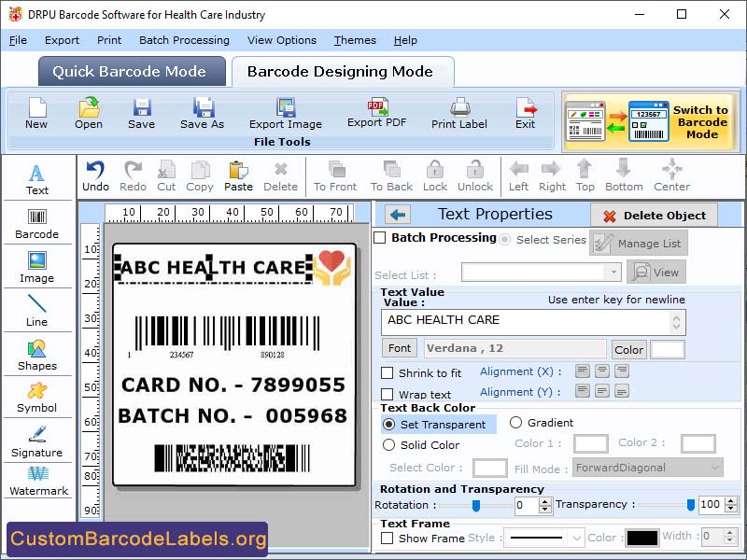Click the Font button
Image resolution: width=747 pixels, height=560 pixels.
click(399, 347)
